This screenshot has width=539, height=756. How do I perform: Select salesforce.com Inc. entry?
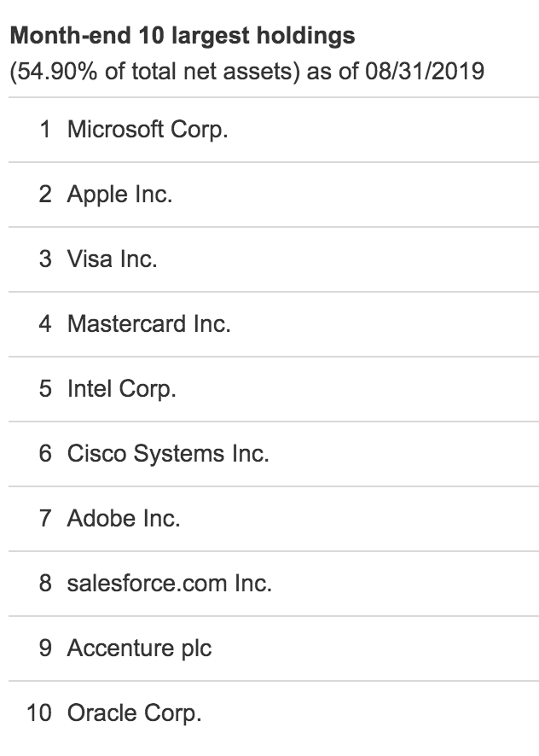[274, 584]
